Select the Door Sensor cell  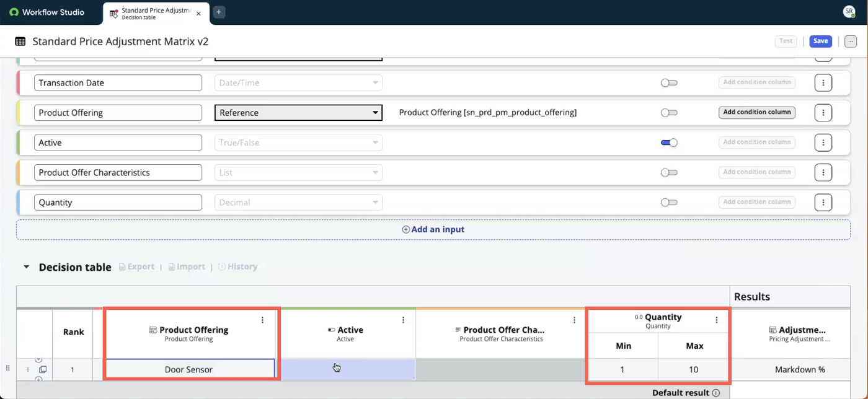tap(188, 369)
